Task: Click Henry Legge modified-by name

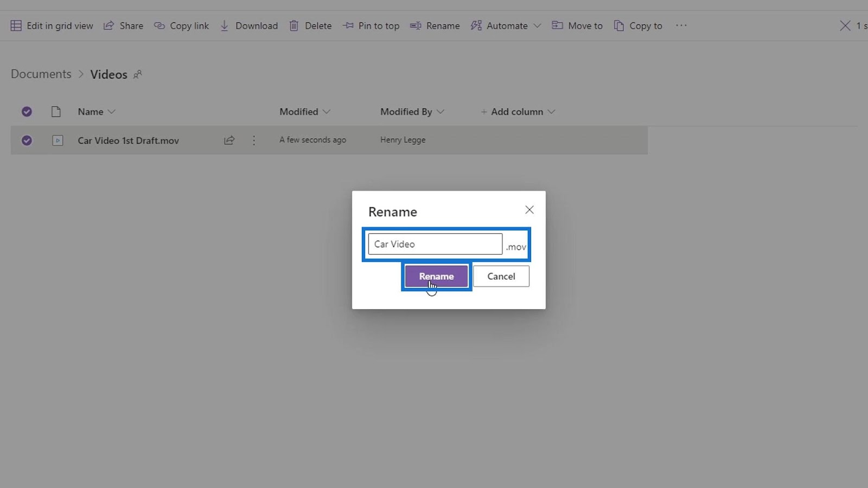Action: pos(403,140)
